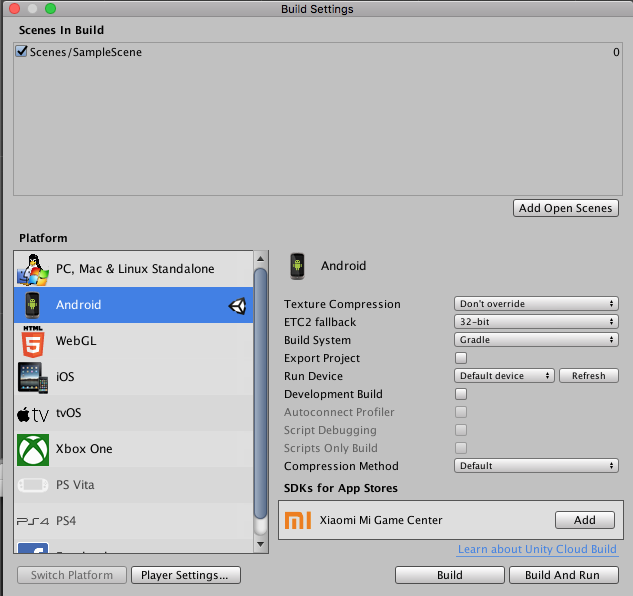Select the iOS platform
This screenshot has width=633, height=596.
pos(134,377)
